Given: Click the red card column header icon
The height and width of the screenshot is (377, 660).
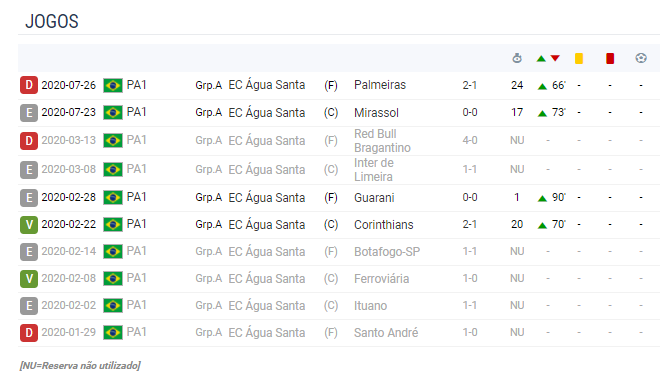Looking at the screenshot, I should [610, 58].
